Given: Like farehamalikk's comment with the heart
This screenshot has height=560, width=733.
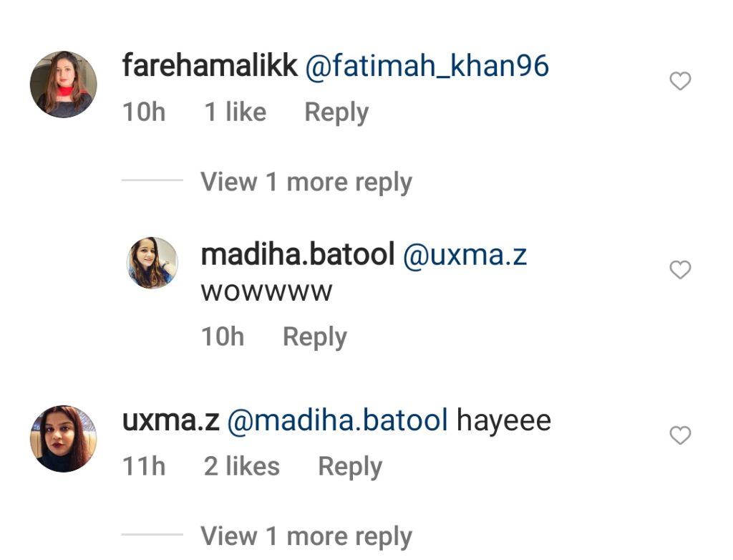Looking at the screenshot, I should pos(680,81).
